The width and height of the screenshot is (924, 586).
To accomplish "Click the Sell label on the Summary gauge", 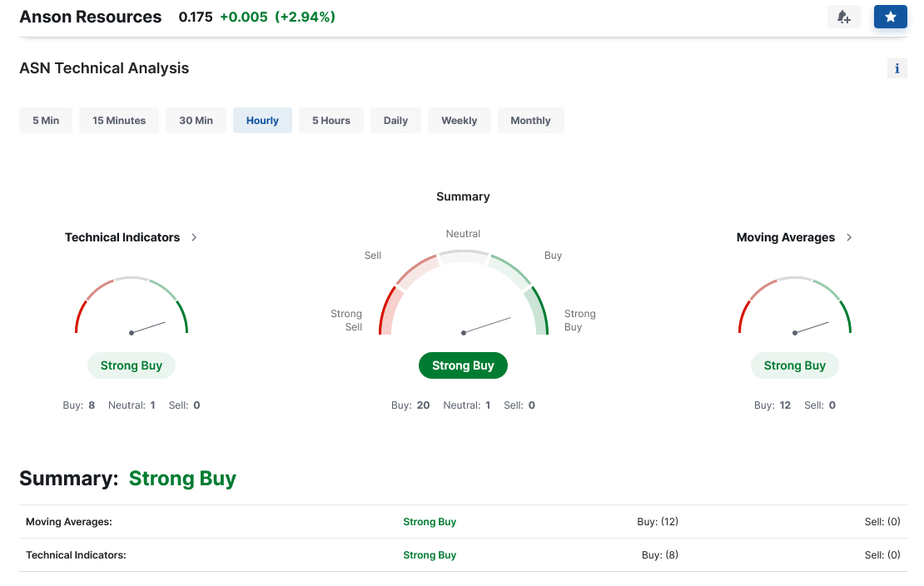I will click(x=372, y=256).
